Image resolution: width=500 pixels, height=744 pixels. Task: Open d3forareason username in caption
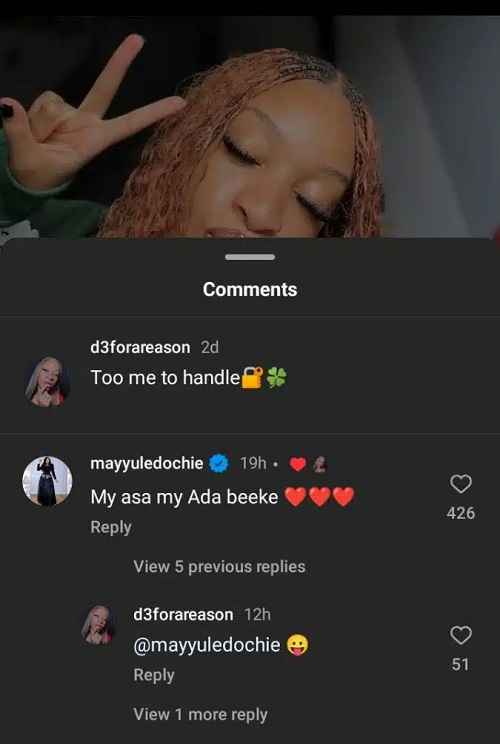(x=140, y=347)
